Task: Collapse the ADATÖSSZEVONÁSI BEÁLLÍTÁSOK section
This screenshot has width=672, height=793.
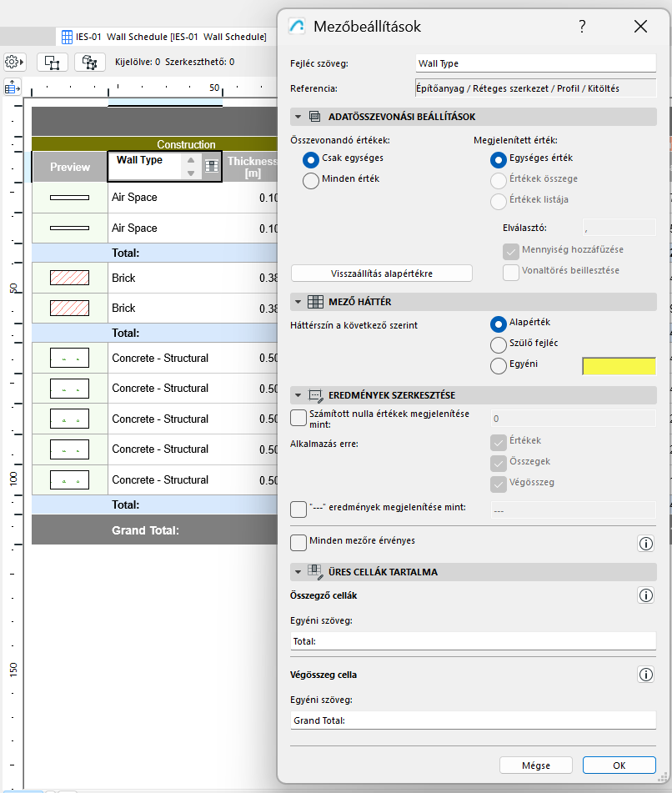Action: point(298,116)
